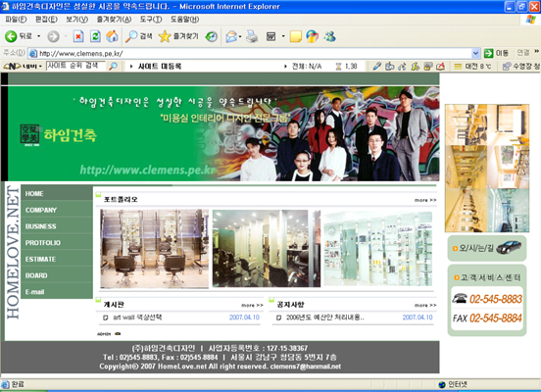The width and height of the screenshot is (541, 392).
Task: Click the Naver toolbar logo
Action: coord(12,66)
